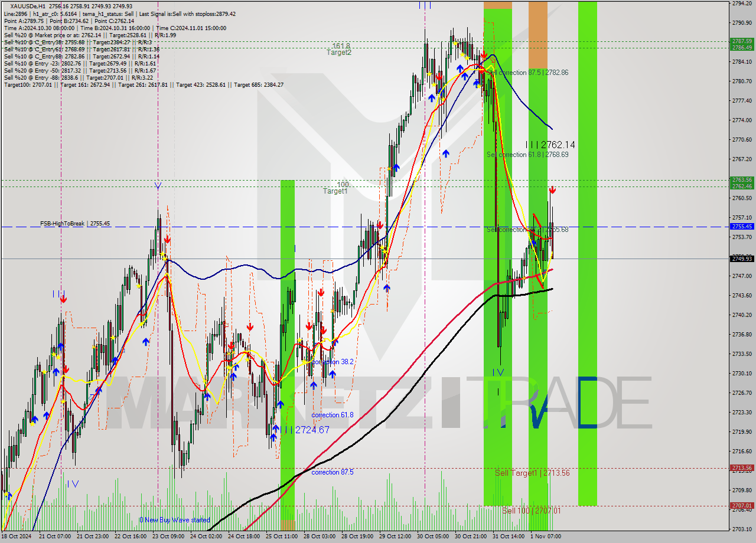Viewport: 756px width, 543px height.
Task: Select the '0 New Buy Wave started' text
Action: [175, 520]
